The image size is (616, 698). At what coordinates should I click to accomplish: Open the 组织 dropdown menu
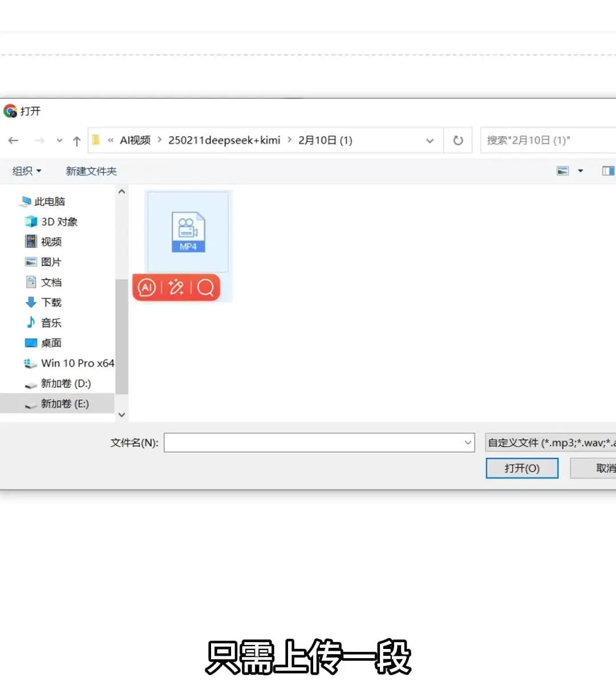click(26, 171)
